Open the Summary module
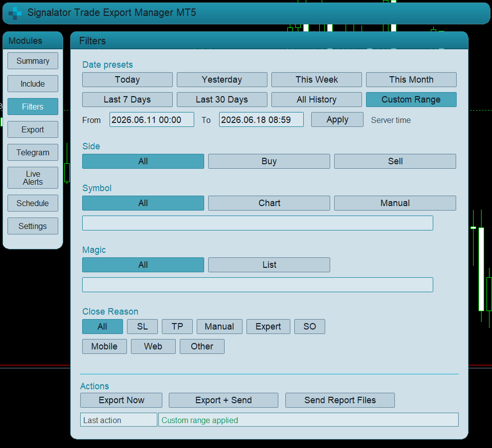 point(33,61)
